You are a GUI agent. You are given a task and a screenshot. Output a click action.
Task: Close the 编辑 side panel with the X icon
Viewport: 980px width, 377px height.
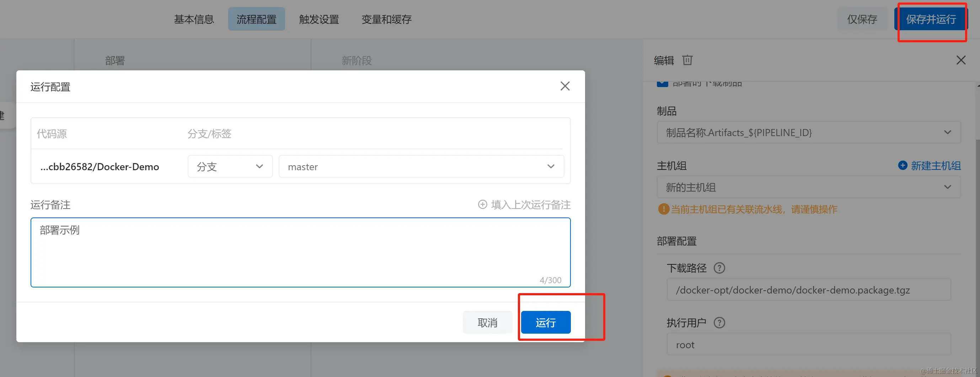click(x=962, y=60)
